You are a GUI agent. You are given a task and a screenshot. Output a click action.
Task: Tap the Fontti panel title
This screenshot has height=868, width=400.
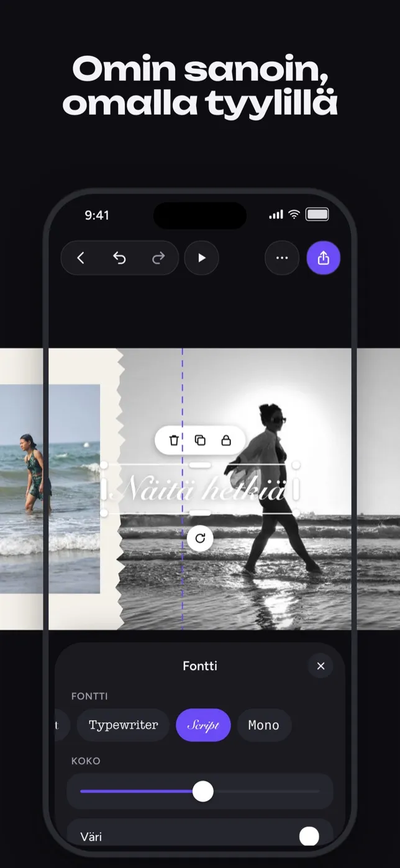click(200, 666)
